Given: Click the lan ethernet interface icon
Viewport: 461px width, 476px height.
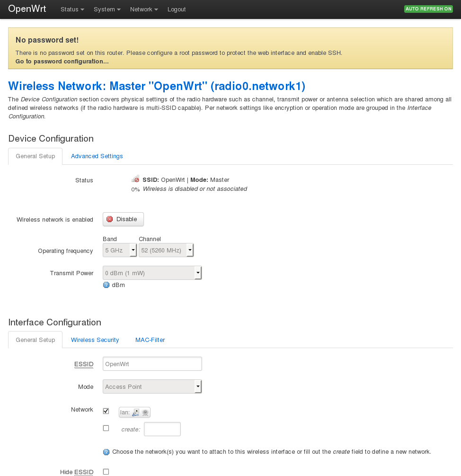Looking at the screenshot, I should 135,412.
